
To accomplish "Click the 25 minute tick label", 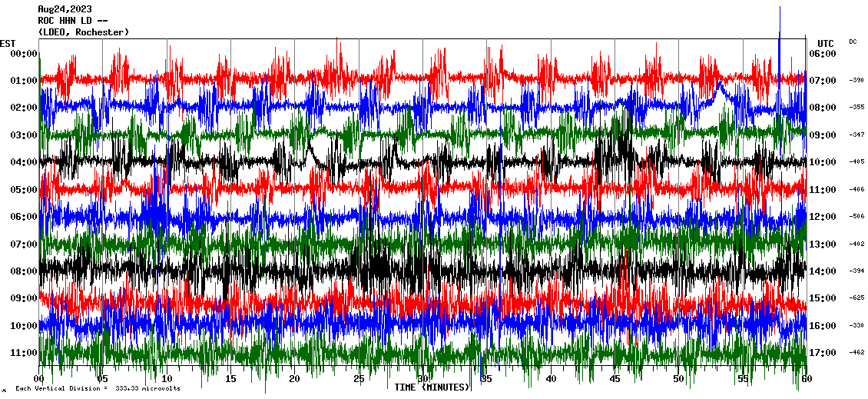I will pyautogui.click(x=359, y=380).
